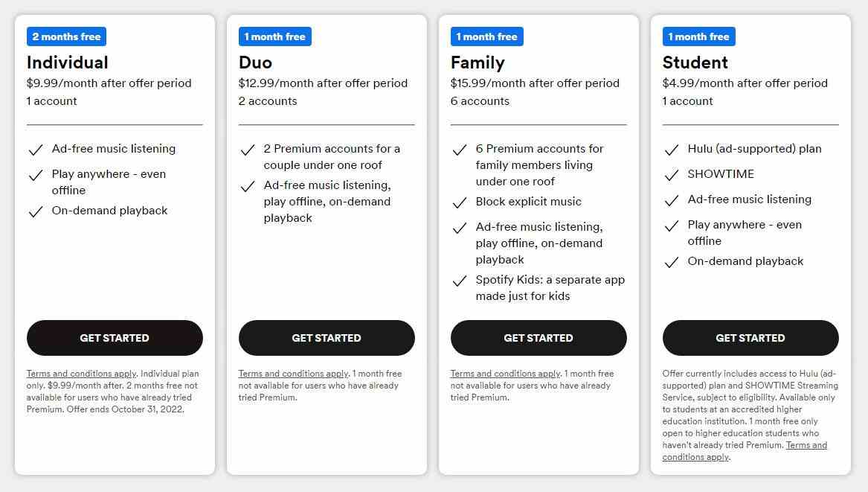Click the checkmark next to SHOWTIME
Viewport: 868px width, 492px height.
tap(672, 175)
